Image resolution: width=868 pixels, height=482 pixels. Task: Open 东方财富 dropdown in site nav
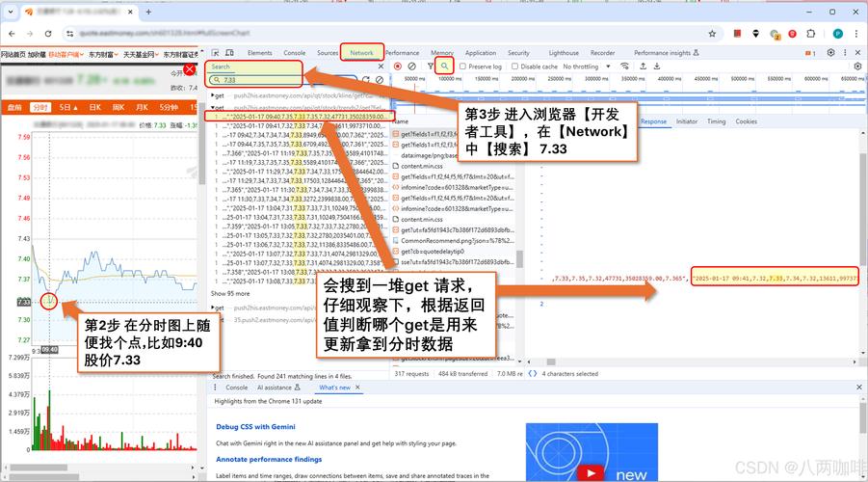(x=103, y=54)
